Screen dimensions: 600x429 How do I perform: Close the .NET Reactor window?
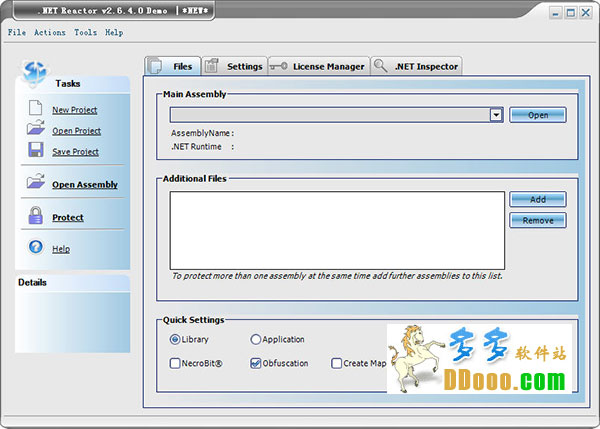(x=586, y=13)
